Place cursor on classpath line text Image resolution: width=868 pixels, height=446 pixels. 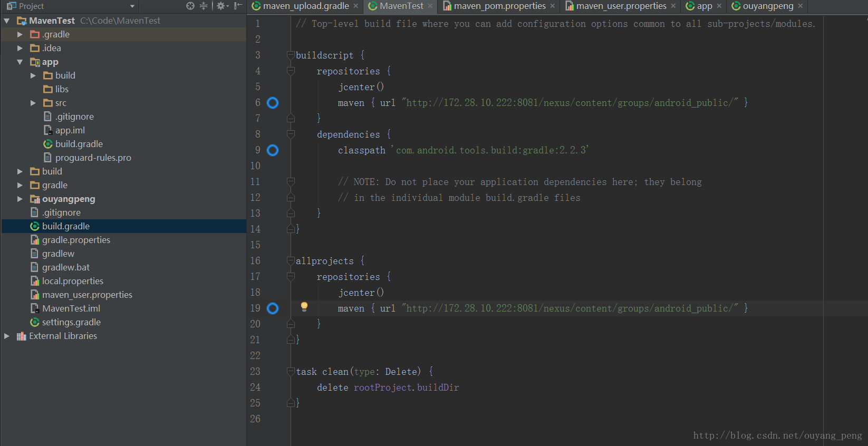coord(463,150)
